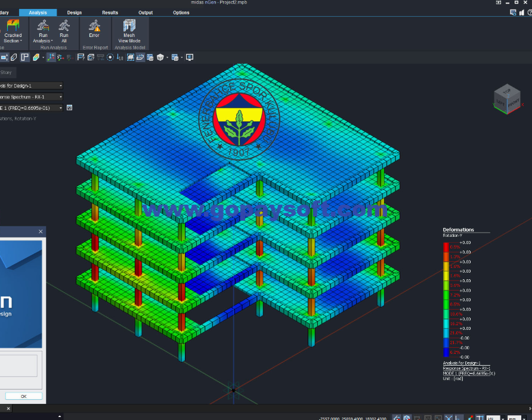
Task: Click the table-with-cube icon left of cube
Action: pos(150,57)
